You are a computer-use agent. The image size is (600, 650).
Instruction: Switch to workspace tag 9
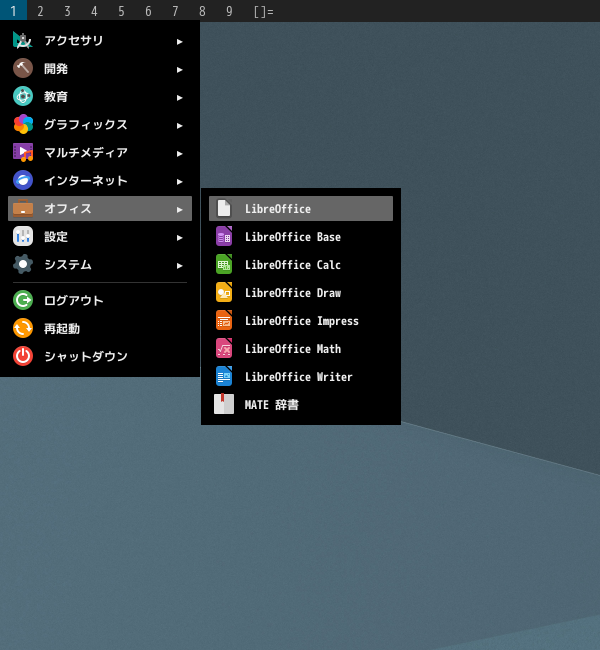pos(229,11)
